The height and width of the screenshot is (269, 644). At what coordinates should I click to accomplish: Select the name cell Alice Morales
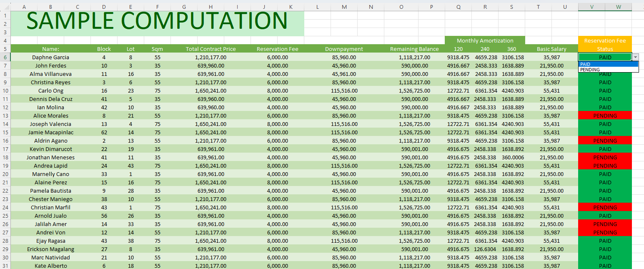50,116
